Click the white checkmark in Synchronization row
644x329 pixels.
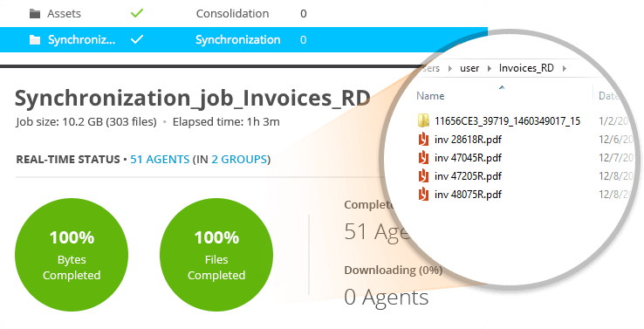coord(137,39)
